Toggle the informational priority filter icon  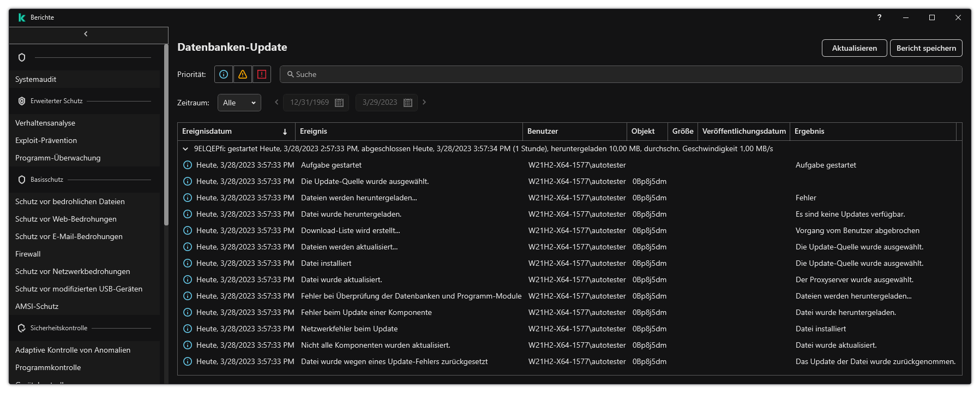pos(224,74)
